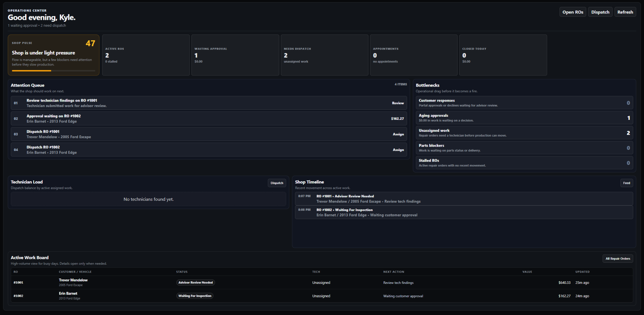Open timeline entry RO #1001 Advisor Review Needed
The height and width of the screenshot is (315, 644).
point(464,199)
